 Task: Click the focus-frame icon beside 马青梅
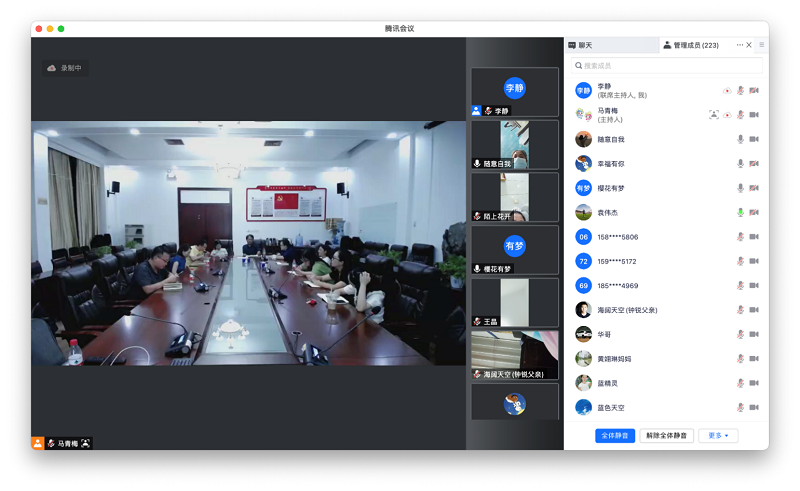714,115
